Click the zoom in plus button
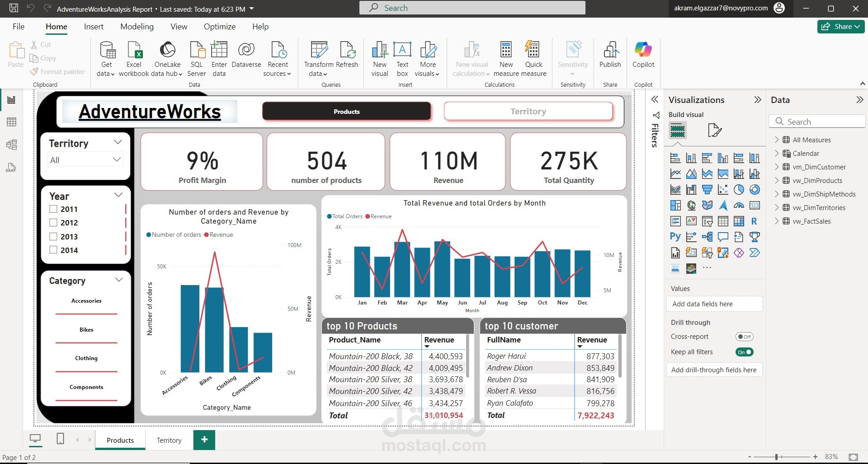Image resolution: width=868 pixels, height=464 pixels. 815,457
